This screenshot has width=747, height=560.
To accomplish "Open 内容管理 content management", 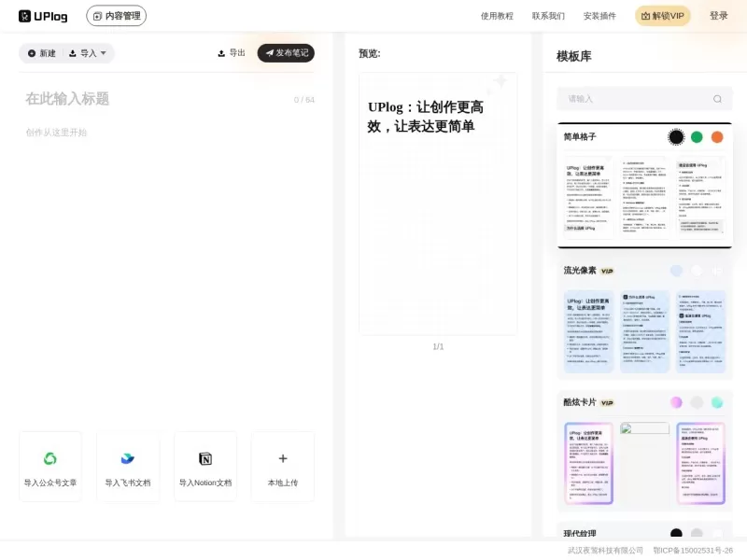I will click(116, 15).
